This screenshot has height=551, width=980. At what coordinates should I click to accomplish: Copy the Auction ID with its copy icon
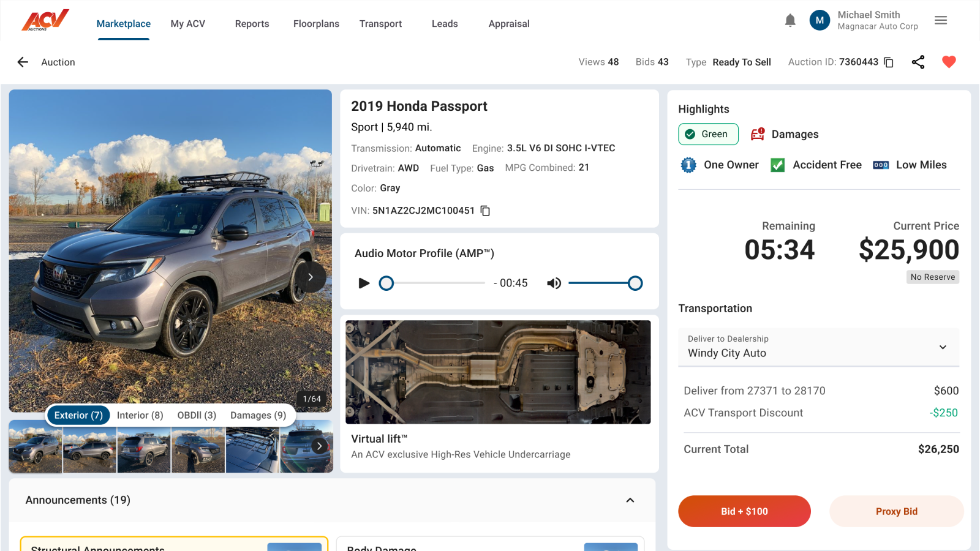coord(888,62)
